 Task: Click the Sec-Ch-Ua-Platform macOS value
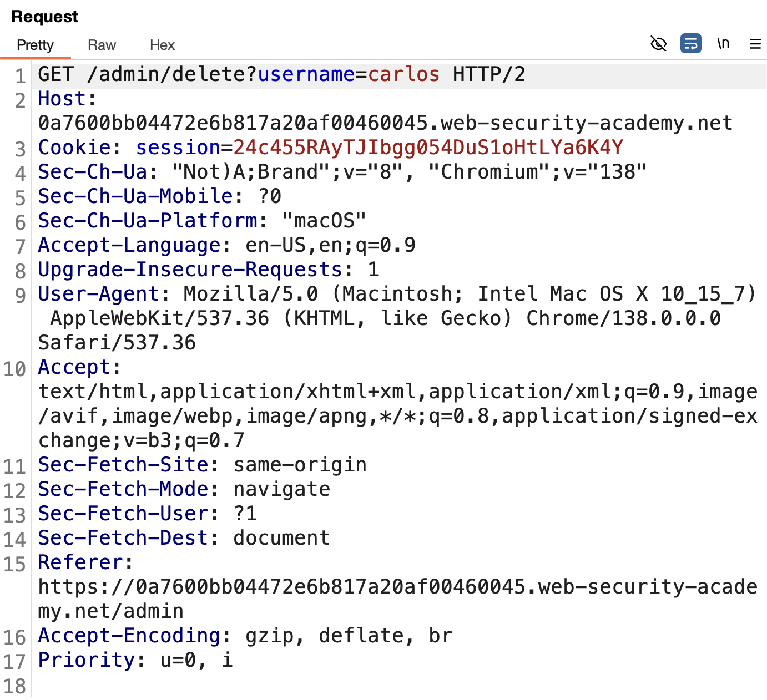click(x=324, y=221)
